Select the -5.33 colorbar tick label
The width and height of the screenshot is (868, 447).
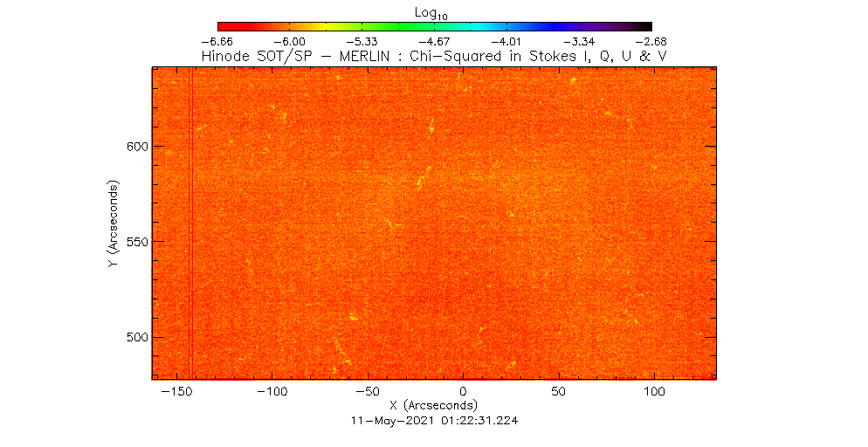click(362, 41)
